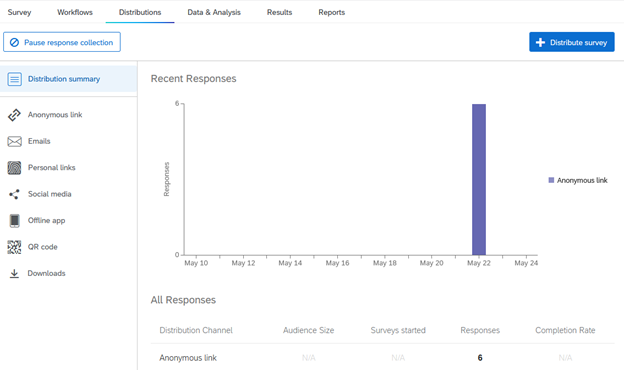Viewport: 624px width, 370px height.
Task: Open the Results tab
Action: (x=279, y=12)
